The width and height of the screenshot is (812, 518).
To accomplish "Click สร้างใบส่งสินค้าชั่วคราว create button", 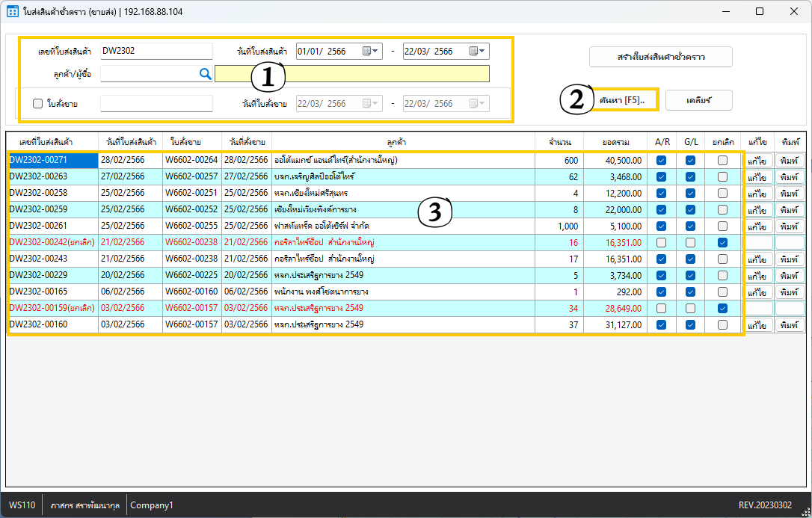I will tap(660, 57).
